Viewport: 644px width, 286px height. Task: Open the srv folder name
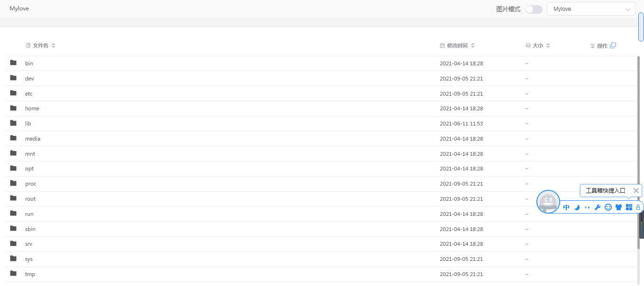tap(28, 243)
